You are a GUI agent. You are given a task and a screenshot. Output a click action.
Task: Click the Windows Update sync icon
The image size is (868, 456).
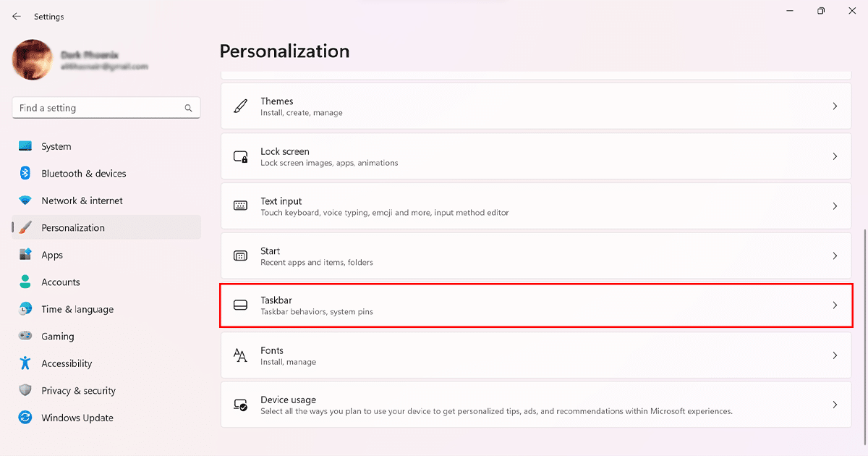(25, 418)
